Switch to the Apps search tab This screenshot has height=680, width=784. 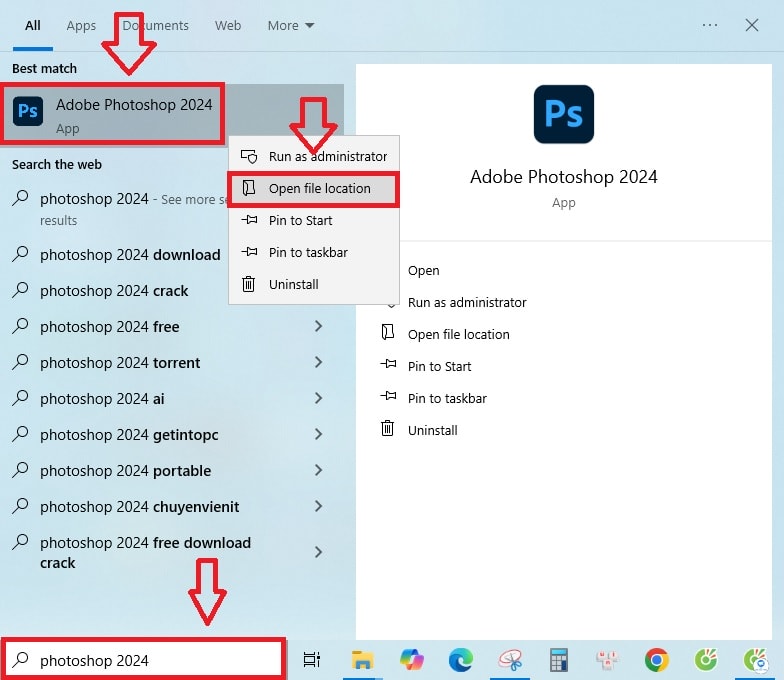81,26
